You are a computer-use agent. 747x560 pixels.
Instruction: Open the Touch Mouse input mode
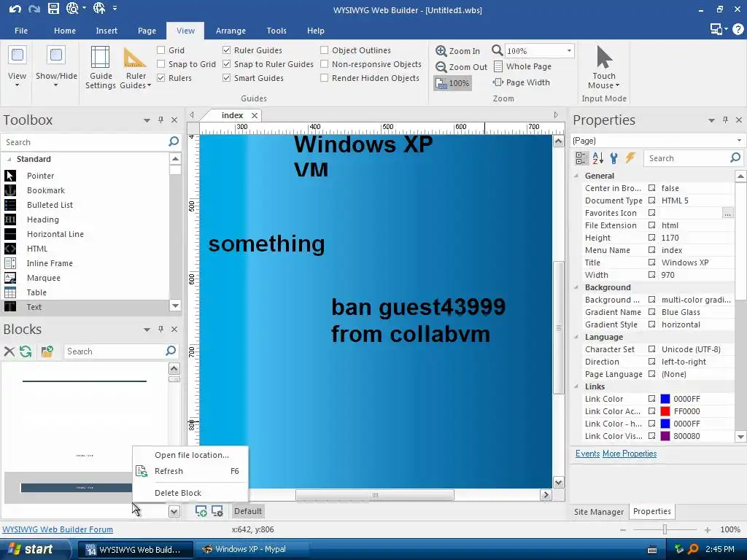[603, 68]
